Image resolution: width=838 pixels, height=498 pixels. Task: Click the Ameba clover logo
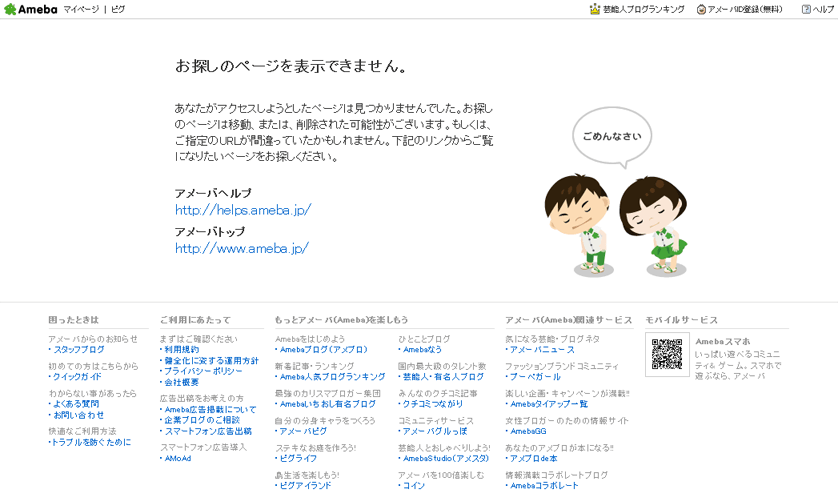31,9
